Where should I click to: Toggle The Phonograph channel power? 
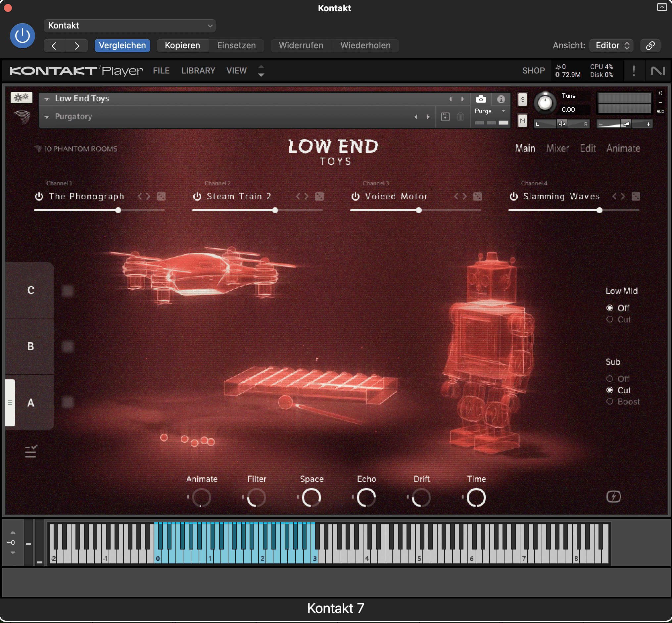(x=39, y=196)
